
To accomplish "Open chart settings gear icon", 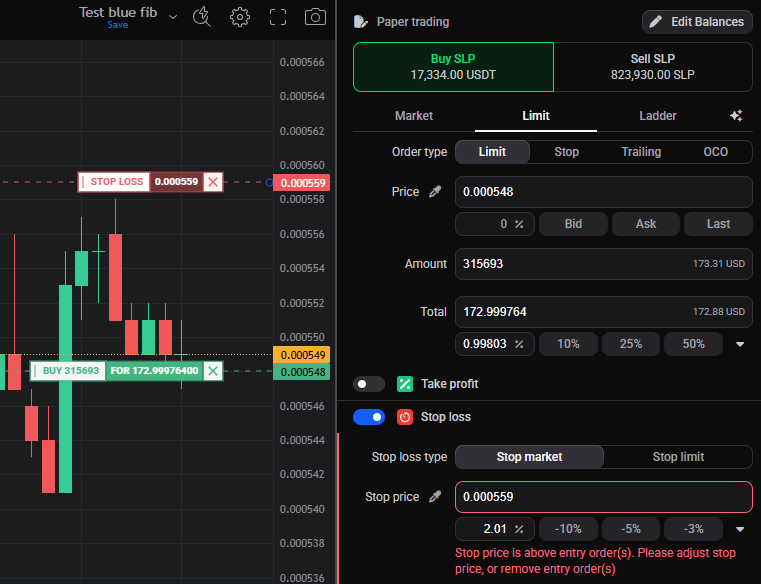I will [x=240, y=17].
